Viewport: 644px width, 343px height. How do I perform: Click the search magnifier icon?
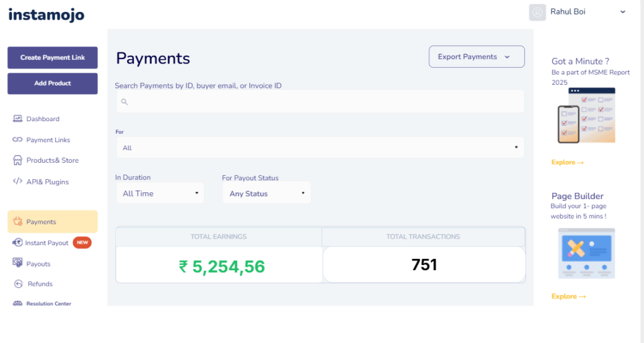125,102
